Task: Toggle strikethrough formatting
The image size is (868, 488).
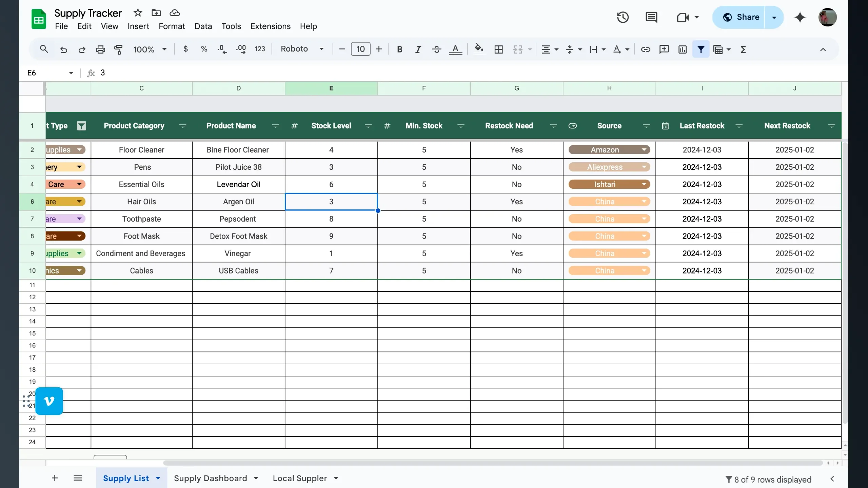Action: point(436,49)
